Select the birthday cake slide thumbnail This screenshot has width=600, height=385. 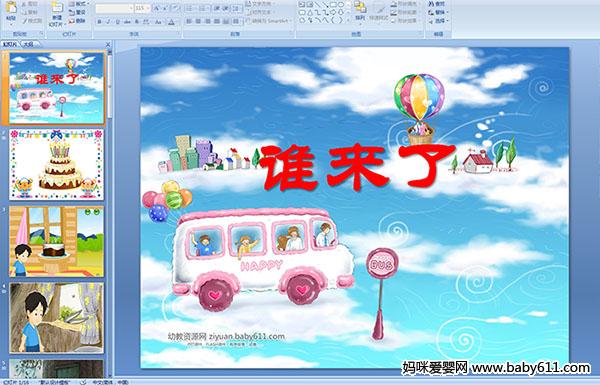57,165
